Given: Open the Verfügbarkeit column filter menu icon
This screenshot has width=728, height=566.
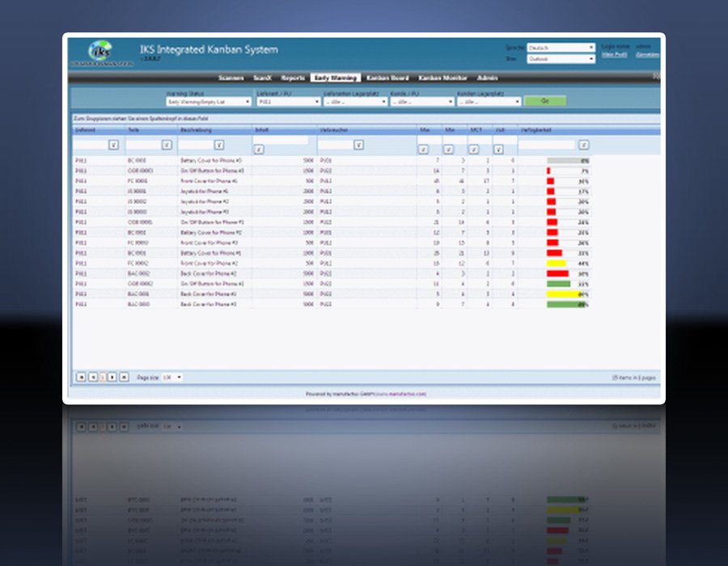Looking at the screenshot, I should (583, 146).
